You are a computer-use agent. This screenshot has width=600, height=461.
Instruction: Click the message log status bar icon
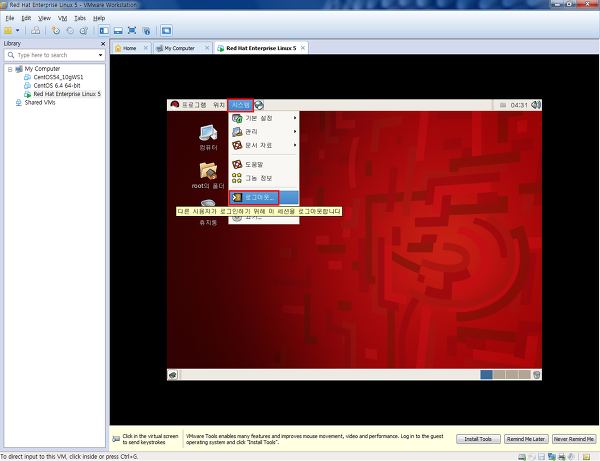pos(586,457)
